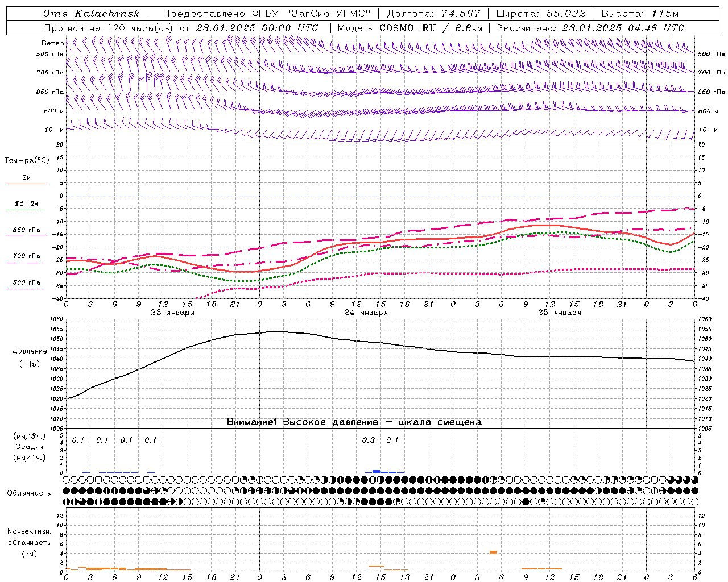The width and height of the screenshot is (728, 582).
Task: Click the 700 гПа temperature legend dash-dot line
Action: click(25, 263)
